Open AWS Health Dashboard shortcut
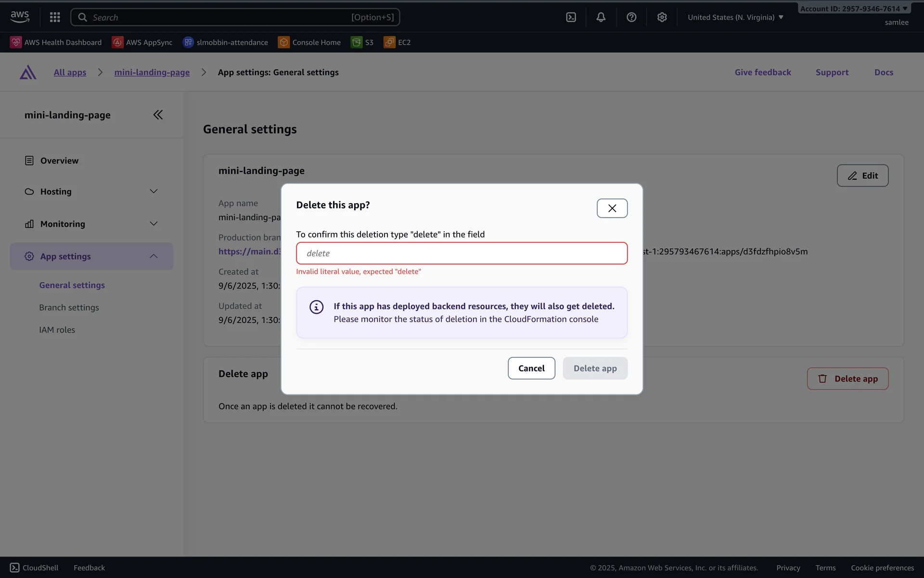The image size is (924, 578). click(56, 42)
